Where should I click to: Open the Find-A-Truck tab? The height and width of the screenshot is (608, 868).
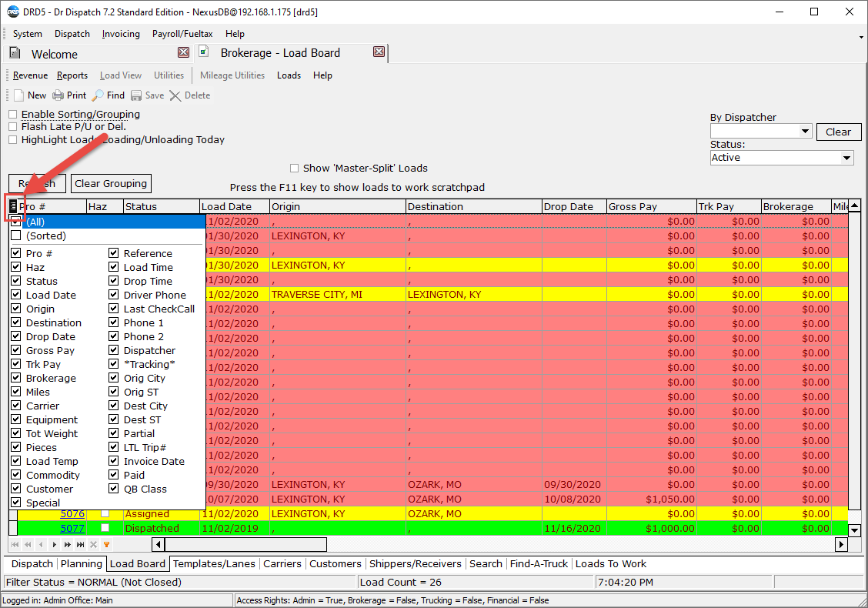click(x=539, y=563)
